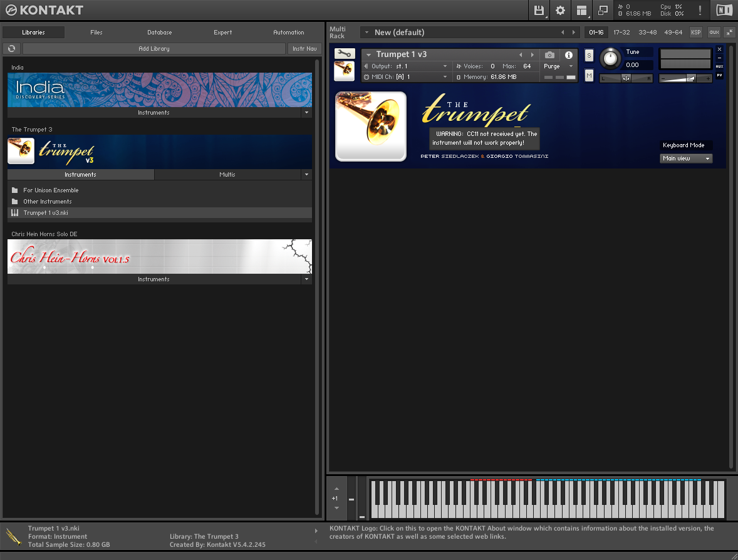Toggle the AUX sends on instrument
The height and width of the screenshot is (560, 738).
tap(719, 66)
